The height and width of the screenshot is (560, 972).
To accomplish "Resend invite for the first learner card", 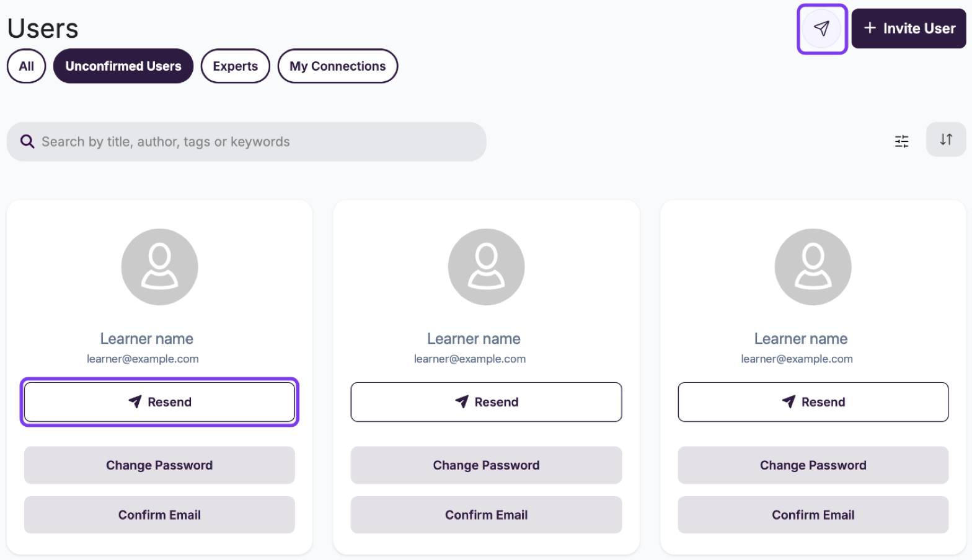I will tap(159, 402).
